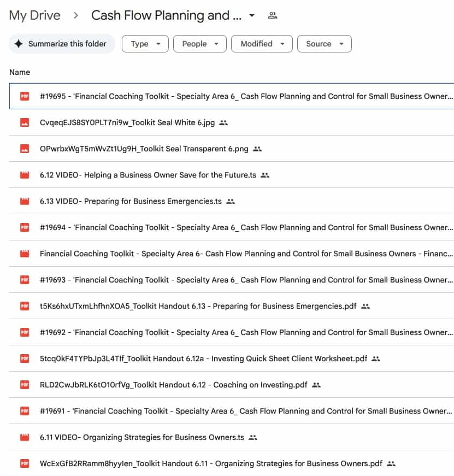Click the shared people icon beside folder title

click(272, 16)
